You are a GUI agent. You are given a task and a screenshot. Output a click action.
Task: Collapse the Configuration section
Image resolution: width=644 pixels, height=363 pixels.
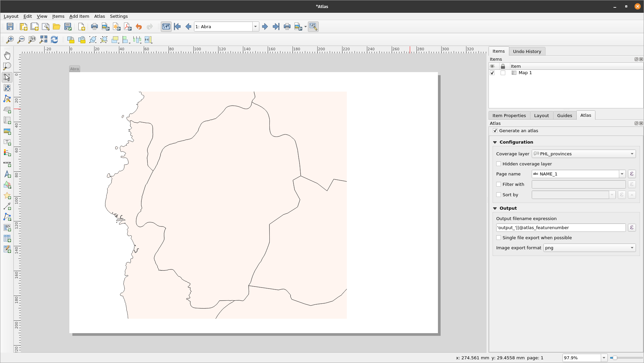[495, 142]
